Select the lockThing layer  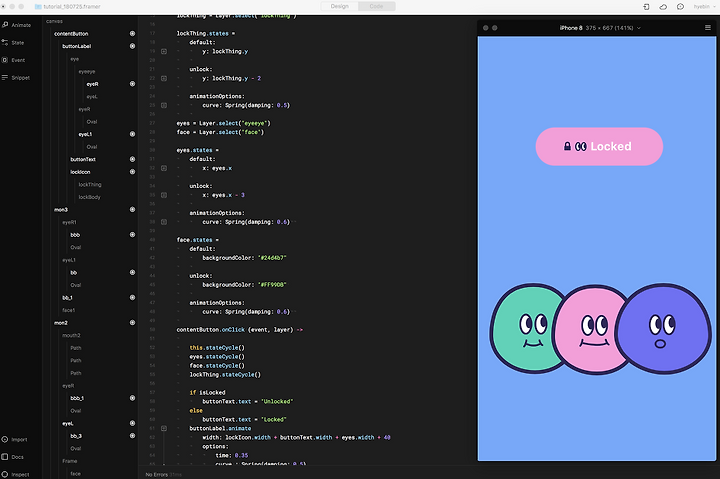(x=90, y=184)
